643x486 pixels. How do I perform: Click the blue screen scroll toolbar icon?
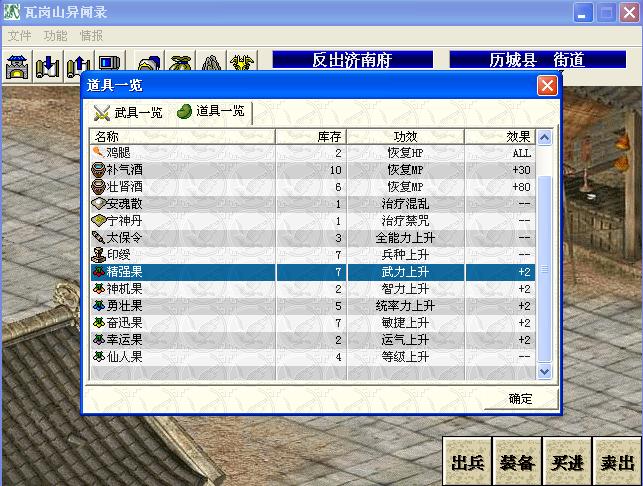point(109,62)
